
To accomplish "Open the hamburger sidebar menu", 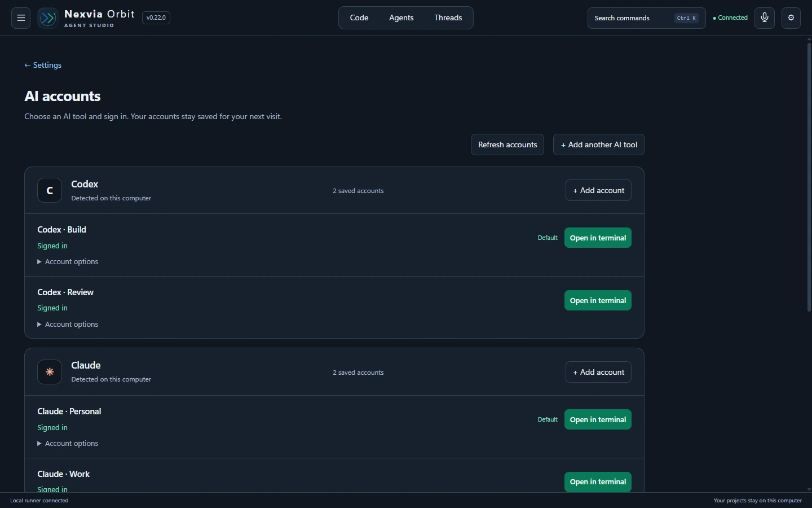I will (x=21, y=18).
